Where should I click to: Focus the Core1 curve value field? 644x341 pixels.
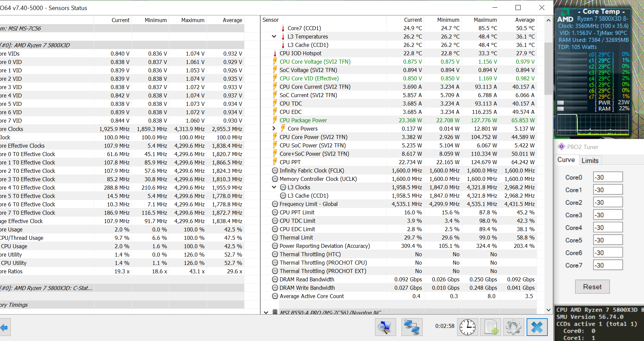pyautogui.click(x=608, y=190)
